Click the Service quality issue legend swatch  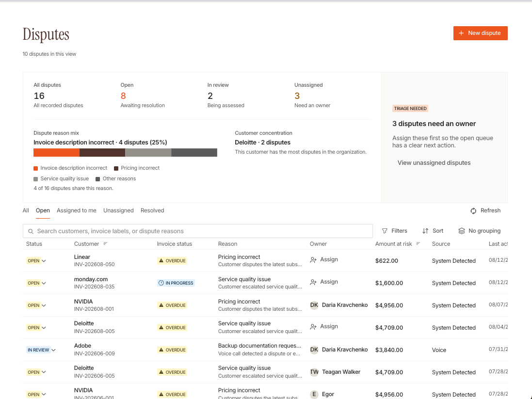[35, 179]
